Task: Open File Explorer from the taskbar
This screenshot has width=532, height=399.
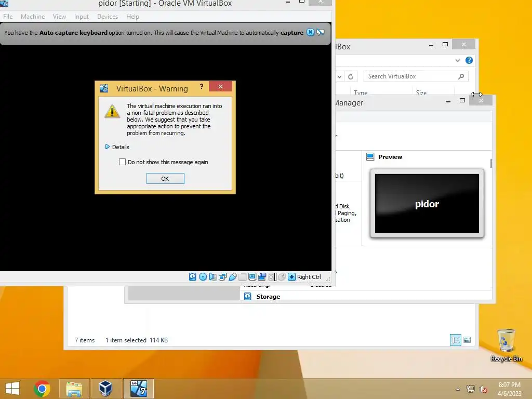Action: pos(74,389)
